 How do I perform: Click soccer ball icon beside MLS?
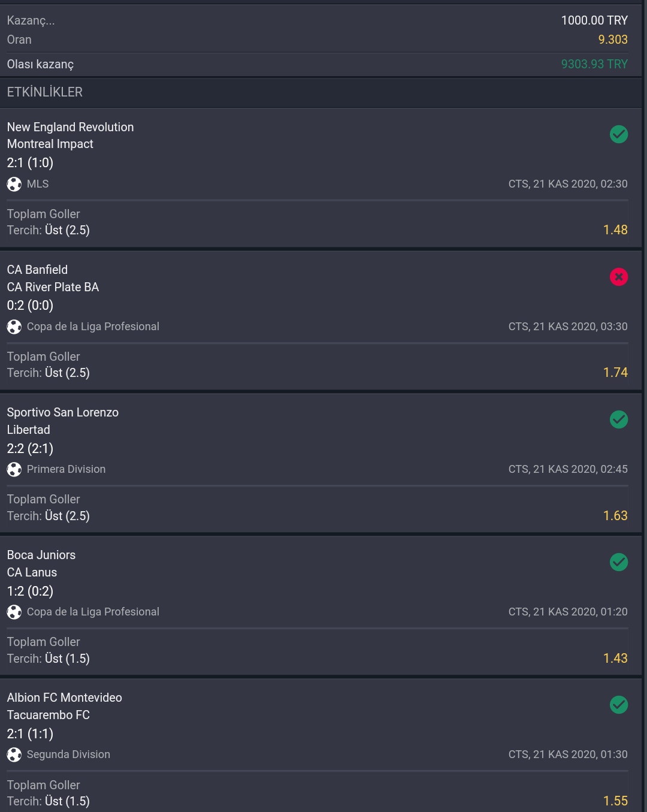point(14,184)
